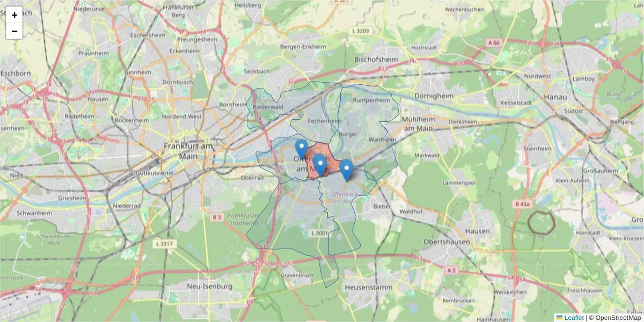Zoom out with the minus button
This screenshot has width=644, height=322.
[x=14, y=31]
